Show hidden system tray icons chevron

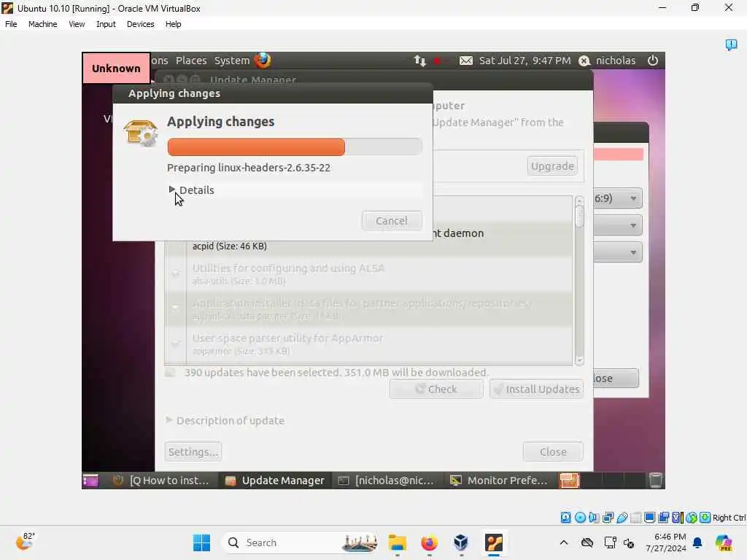pyautogui.click(x=564, y=542)
